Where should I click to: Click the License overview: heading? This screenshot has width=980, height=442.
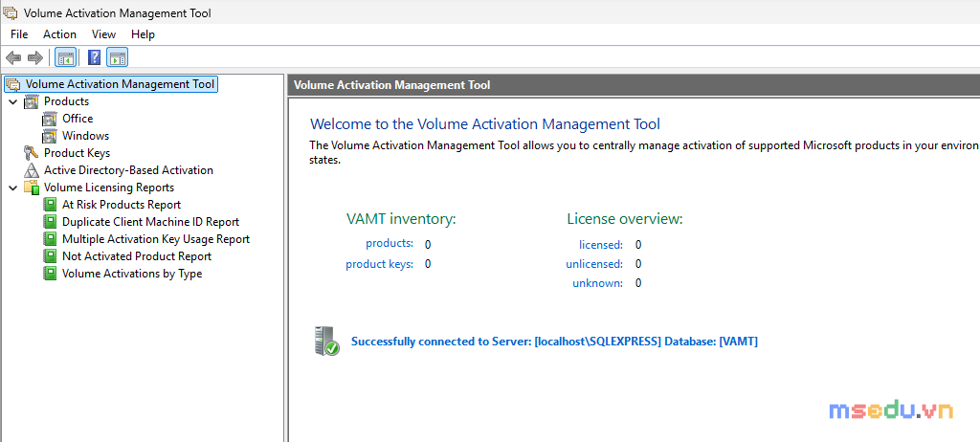[625, 219]
